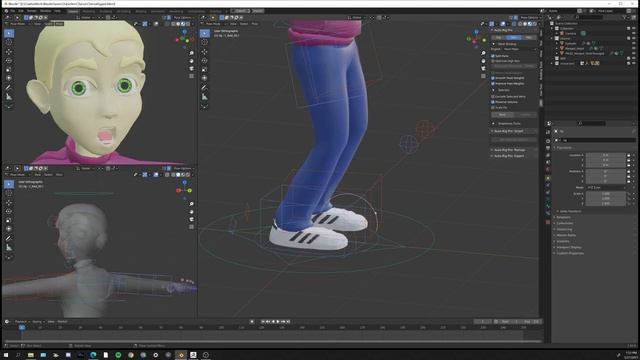Viewport: 640px width, 360px height.
Task: Click the Bind button
Action: click(x=502, y=115)
